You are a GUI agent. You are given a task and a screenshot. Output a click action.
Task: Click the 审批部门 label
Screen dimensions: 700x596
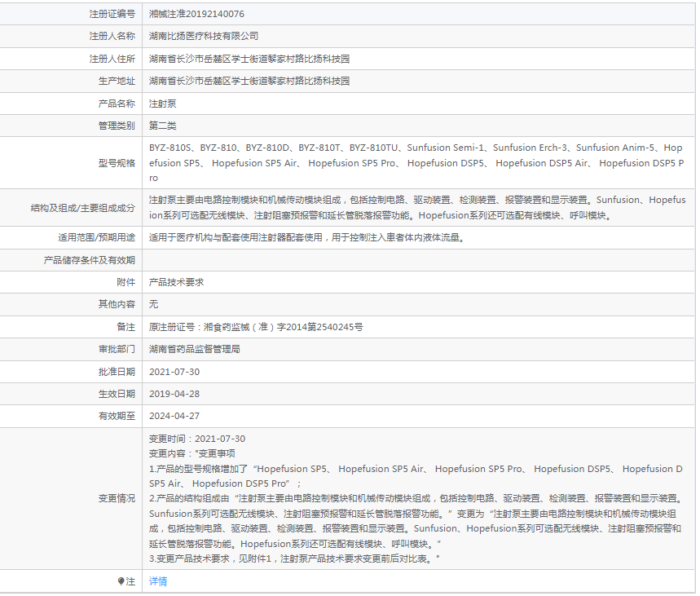[117, 349]
